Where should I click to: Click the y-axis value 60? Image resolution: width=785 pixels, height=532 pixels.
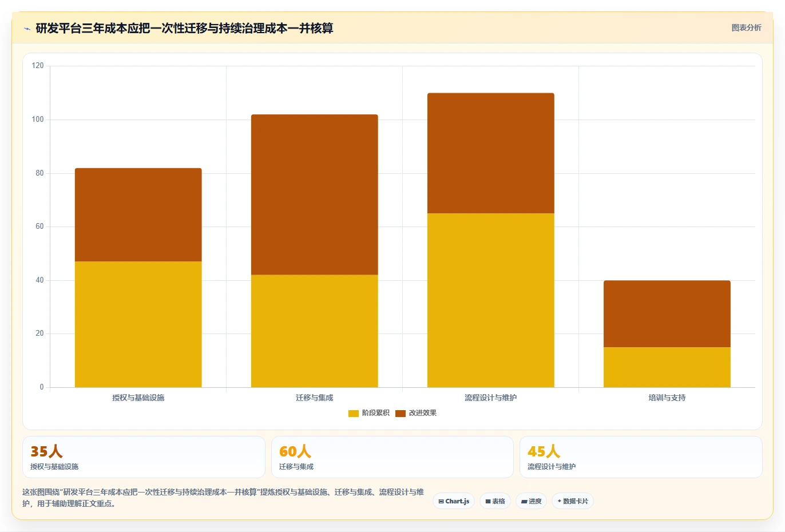(39, 227)
